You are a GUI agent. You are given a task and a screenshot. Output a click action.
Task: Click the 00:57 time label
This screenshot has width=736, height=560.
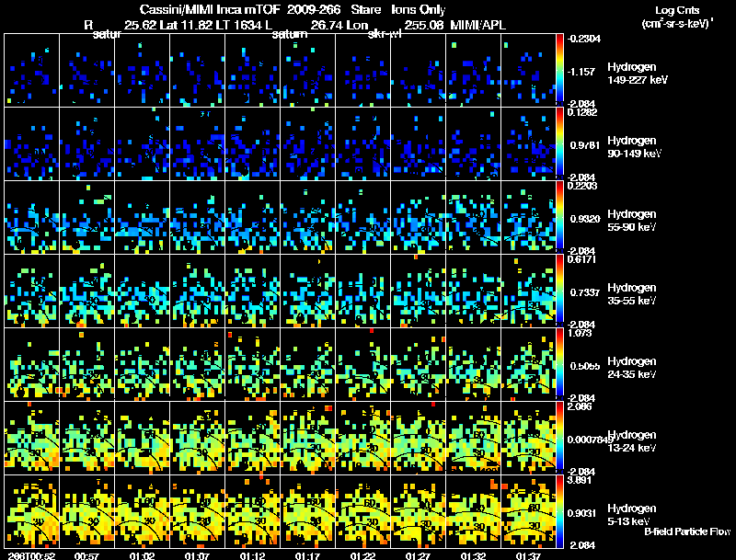[86, 555]
